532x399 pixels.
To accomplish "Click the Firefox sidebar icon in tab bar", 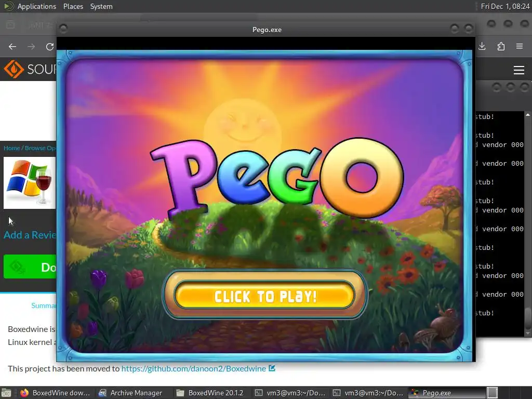I will [10, 25].
